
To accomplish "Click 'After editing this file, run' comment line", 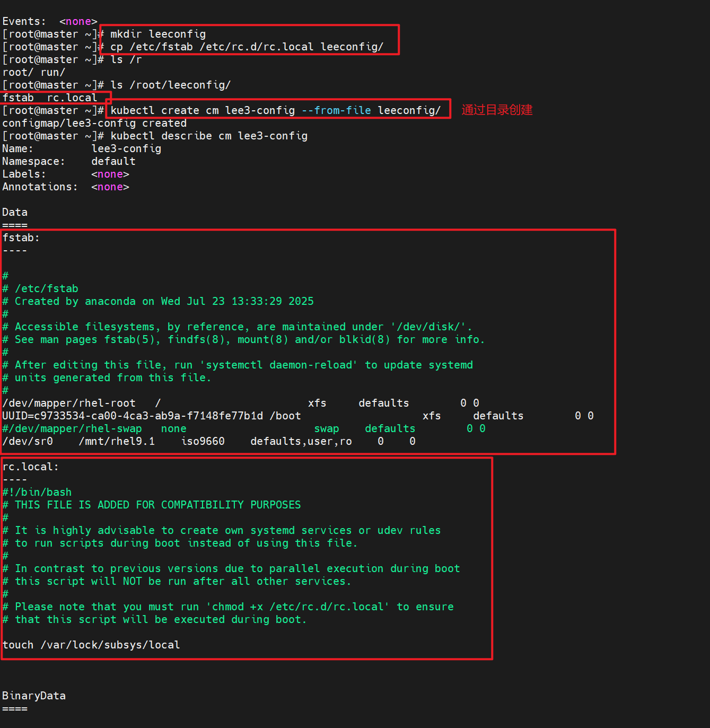I will [238, 365].
